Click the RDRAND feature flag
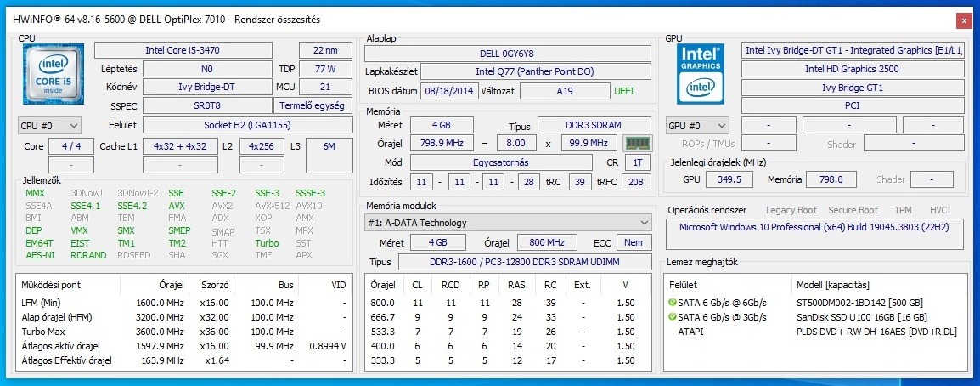 (89, 255)
